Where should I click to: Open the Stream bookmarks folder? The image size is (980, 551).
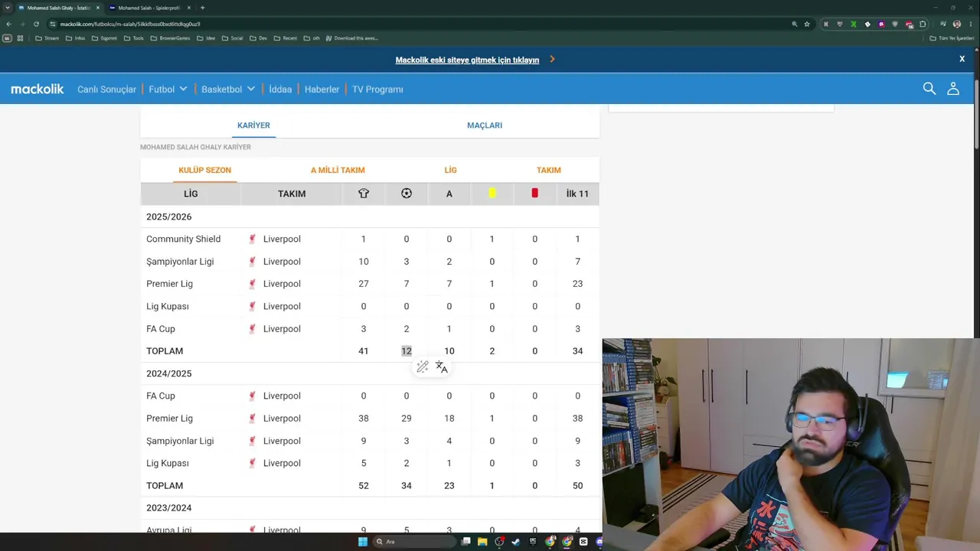pos(47,38)
